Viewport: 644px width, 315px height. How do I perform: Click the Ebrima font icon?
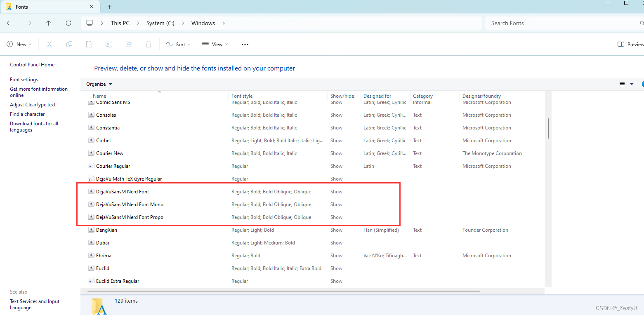pos(91,256)
